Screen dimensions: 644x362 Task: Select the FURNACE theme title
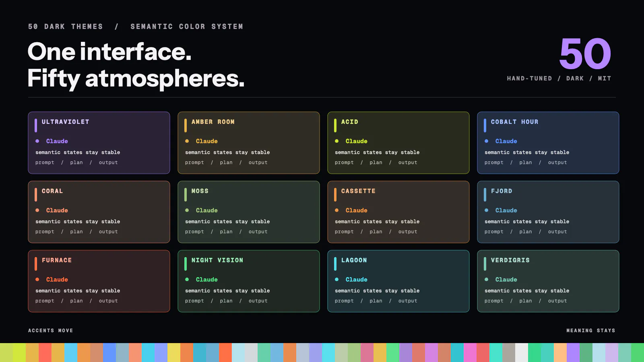tap(57, 260)
